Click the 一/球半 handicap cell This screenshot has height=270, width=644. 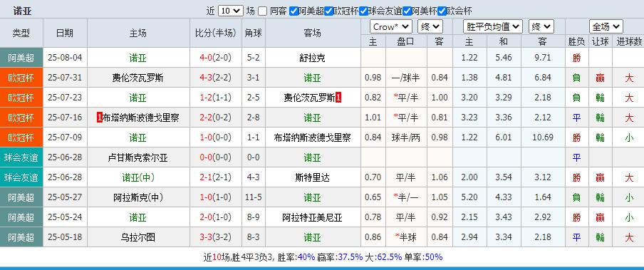[406, 78]
